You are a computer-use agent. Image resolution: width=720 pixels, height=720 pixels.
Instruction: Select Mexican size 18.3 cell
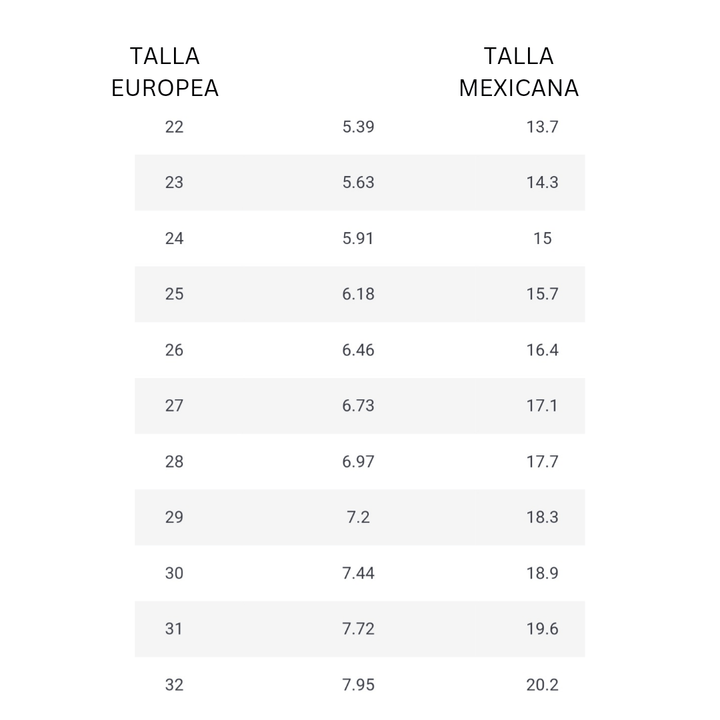pos(542,518)
